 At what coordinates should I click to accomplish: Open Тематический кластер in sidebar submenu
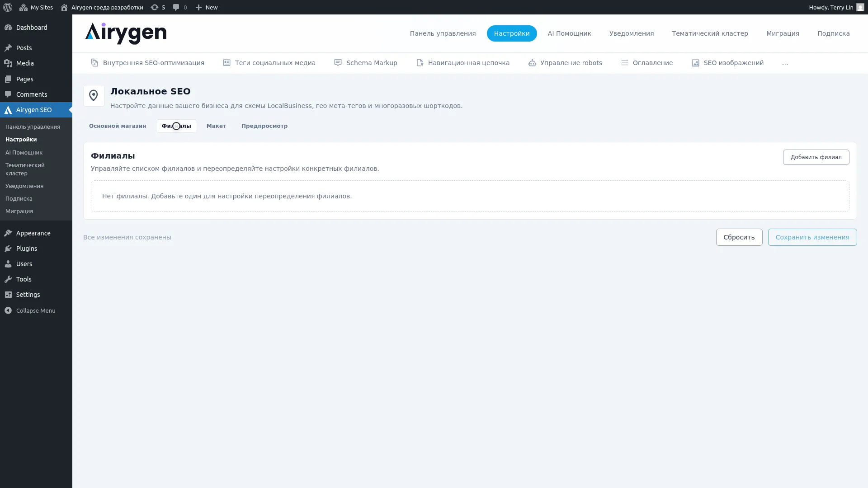(25, 169)
